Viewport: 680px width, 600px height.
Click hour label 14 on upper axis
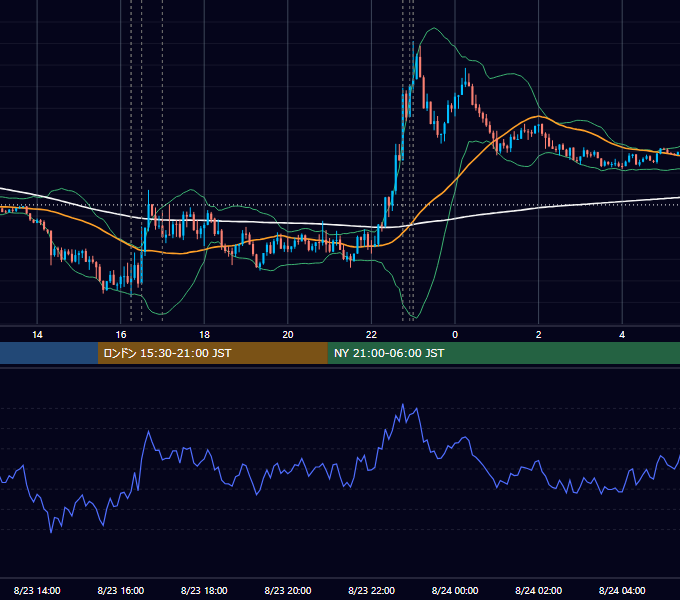(x=37, y=335)
